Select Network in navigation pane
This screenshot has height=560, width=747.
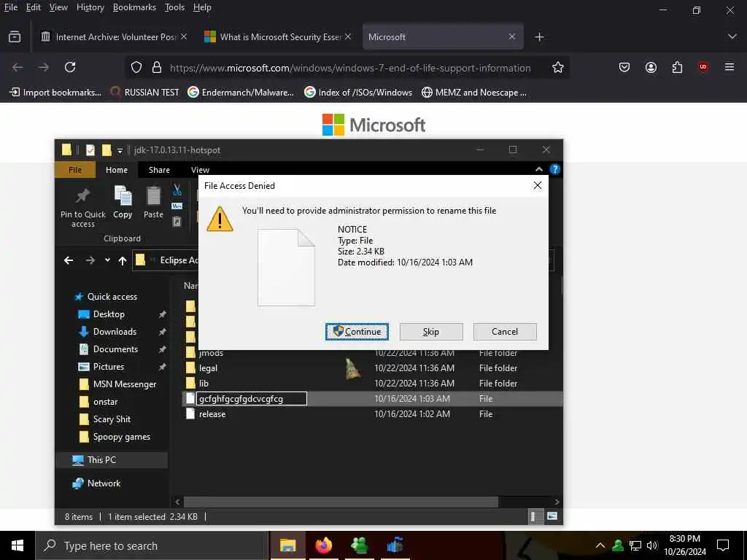pyautogui.click(x=104, y=483)
